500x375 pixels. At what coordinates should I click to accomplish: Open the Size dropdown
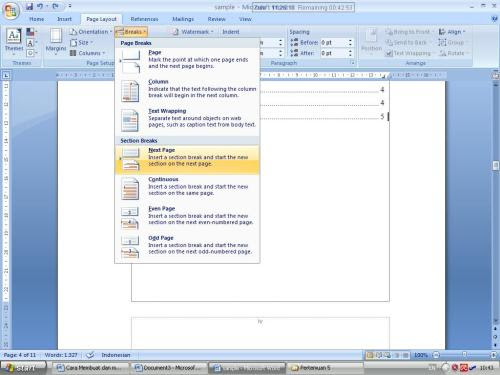click(81, 43)
